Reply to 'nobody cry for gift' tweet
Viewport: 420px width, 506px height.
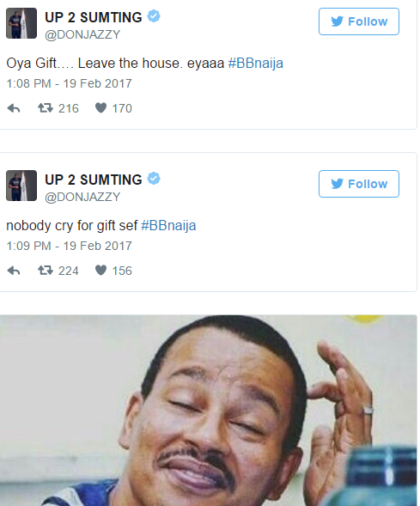click(x=14, y=271)
